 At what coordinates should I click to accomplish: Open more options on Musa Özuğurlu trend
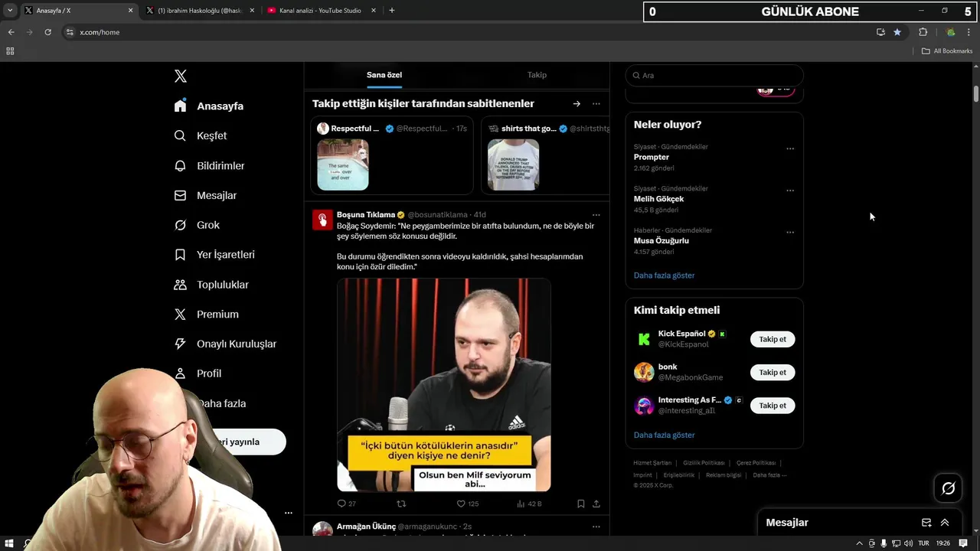790,233
